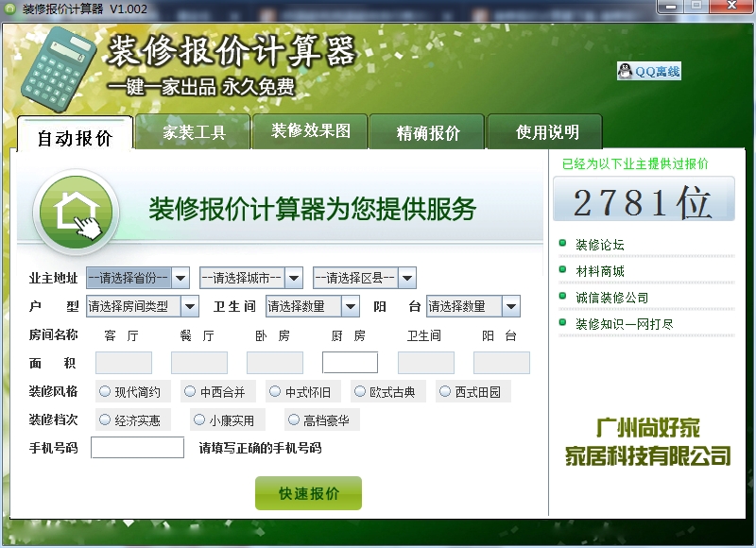Open the 装修效果图 tab
Screen dimensions: 756x548
tap(311, 131)
